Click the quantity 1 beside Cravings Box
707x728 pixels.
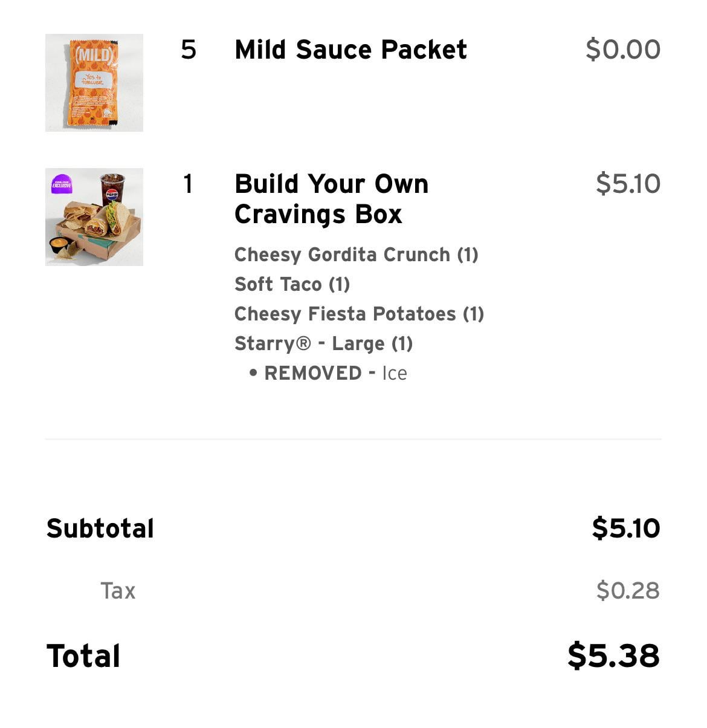[189, 184]
